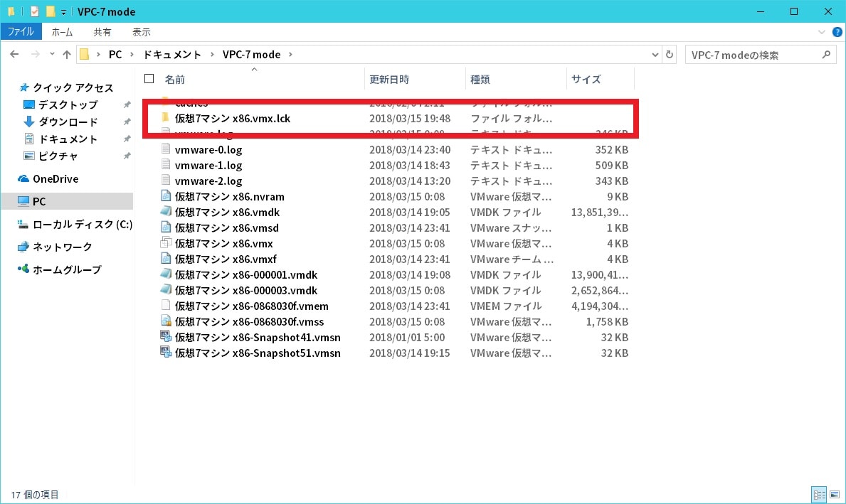Select file vmware-1.log
This screenshot has height=504, width=846.
click(208, 165)
